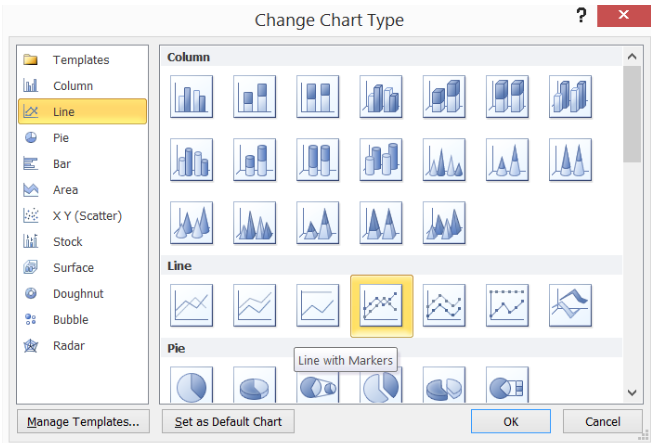The width and height of the screenshot is (651, 443).
Task: Click the Manage Templates button
Action: 83,421
